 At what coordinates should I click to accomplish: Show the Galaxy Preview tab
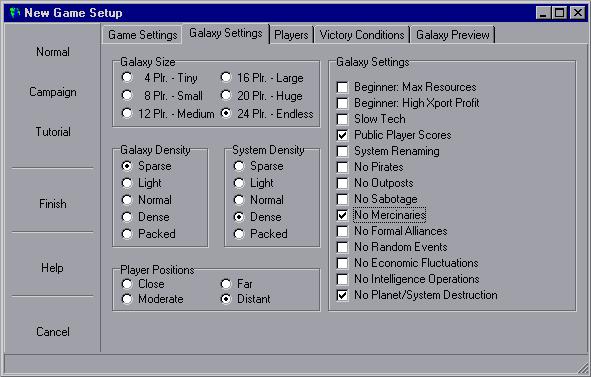tap(453, 35)
